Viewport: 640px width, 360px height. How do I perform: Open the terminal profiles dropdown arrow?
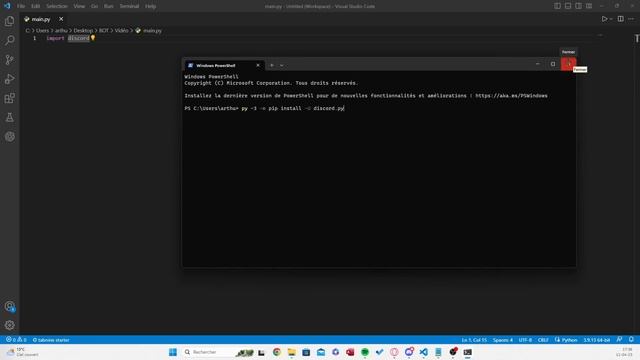pos(282,65)
